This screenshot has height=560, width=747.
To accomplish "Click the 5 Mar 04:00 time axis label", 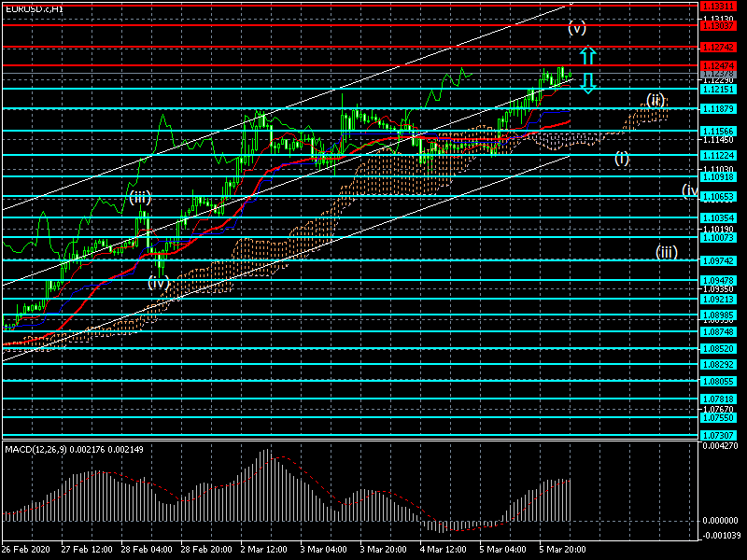I will [503, 549].
